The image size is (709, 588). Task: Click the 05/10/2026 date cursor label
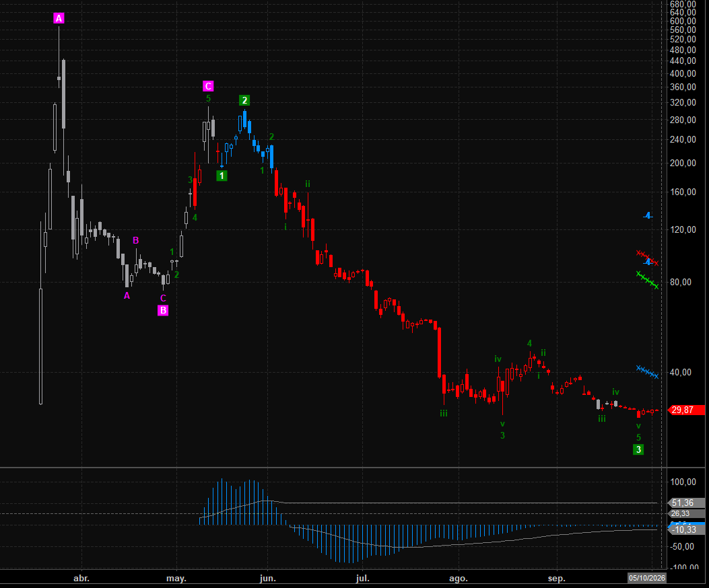click(646, 578)
